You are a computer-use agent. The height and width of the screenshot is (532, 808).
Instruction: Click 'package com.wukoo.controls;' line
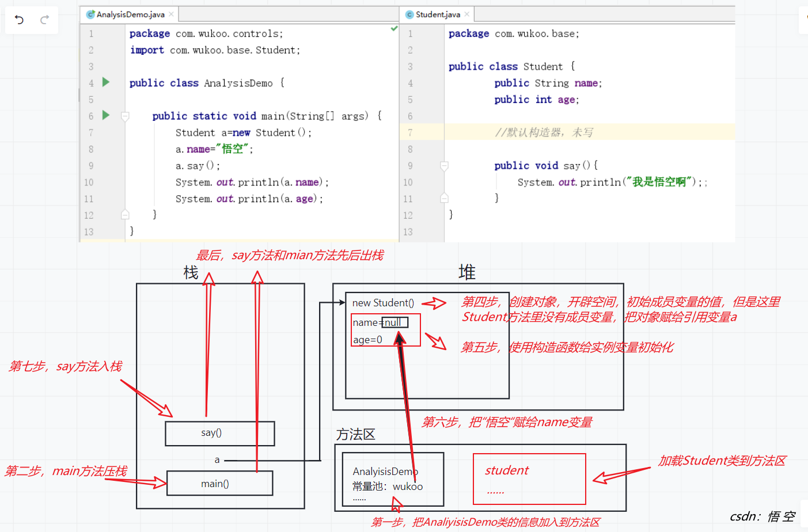click(206, 33)
